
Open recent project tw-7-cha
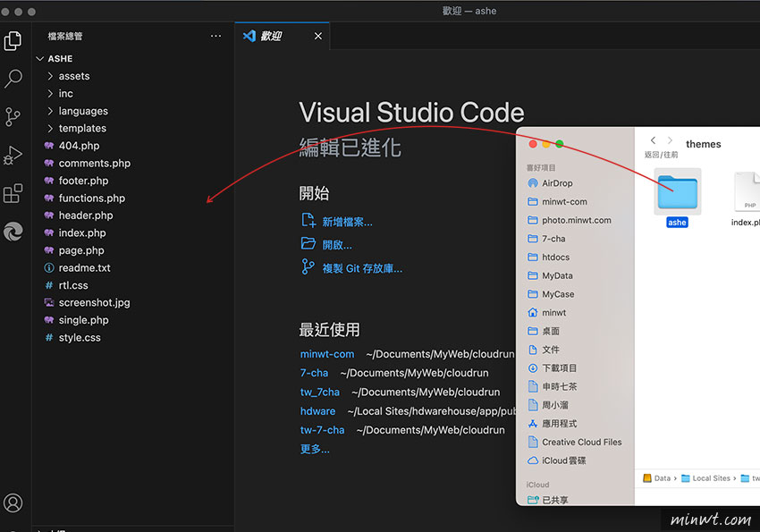[x=322, y=430]
